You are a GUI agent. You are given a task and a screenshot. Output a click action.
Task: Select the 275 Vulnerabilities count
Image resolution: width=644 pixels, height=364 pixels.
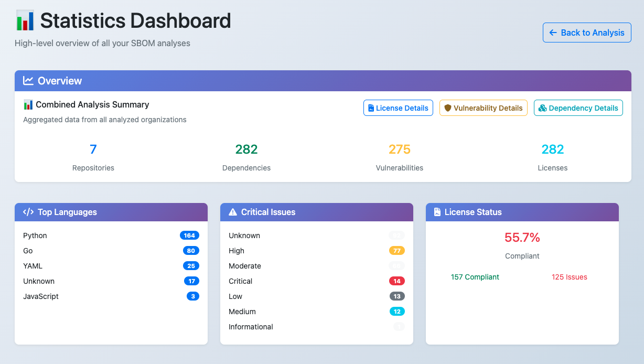[x=399, y=149]
